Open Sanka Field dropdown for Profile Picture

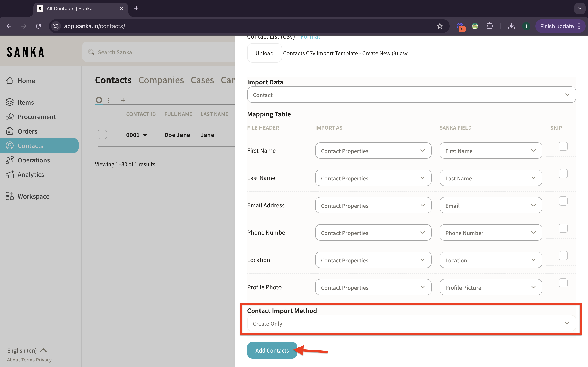coord(491,287)
